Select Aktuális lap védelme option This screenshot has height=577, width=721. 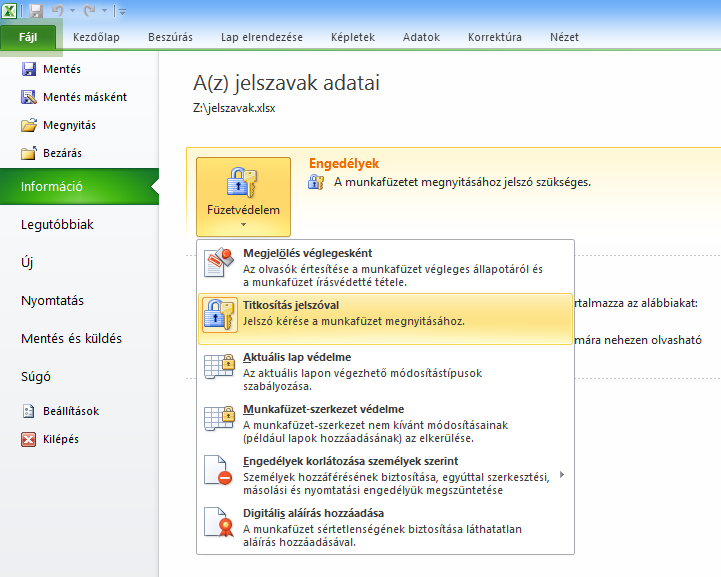(x=385, y=371)
